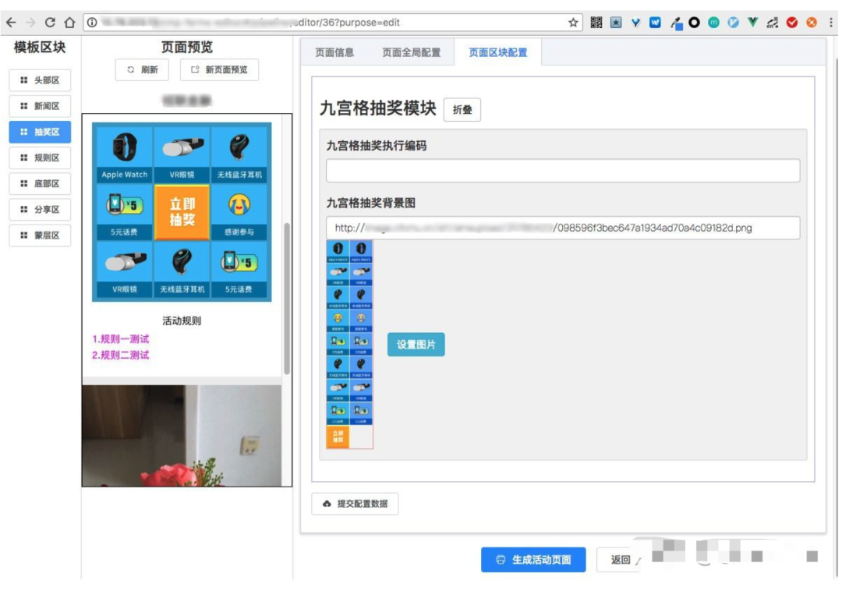Click the background sprite image thumbnail
842x616 pixels.
(349, 344)
